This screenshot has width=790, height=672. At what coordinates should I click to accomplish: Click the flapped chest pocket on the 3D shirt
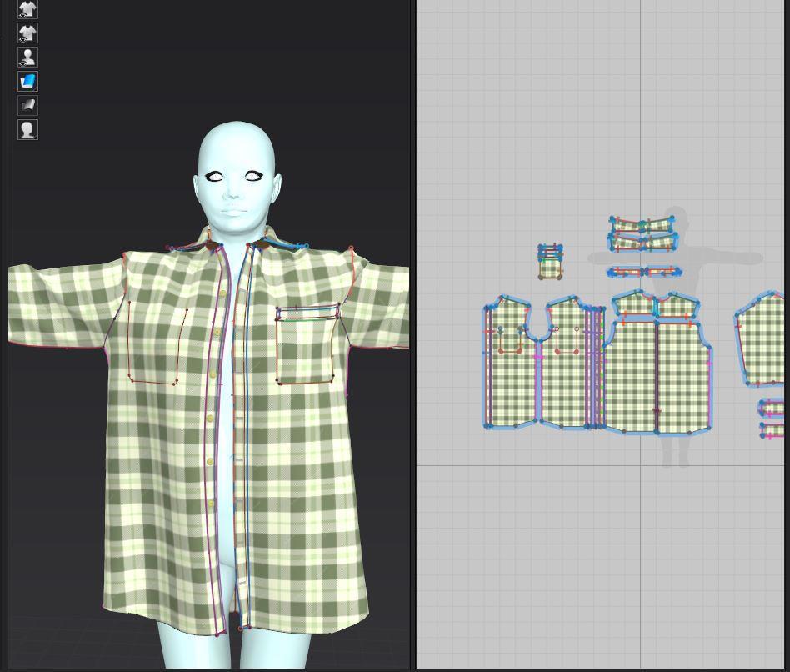[x=306, y=346]
